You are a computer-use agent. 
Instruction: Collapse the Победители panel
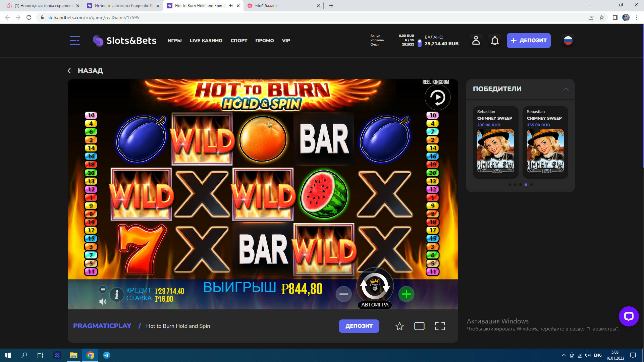(x=566, y=89)
